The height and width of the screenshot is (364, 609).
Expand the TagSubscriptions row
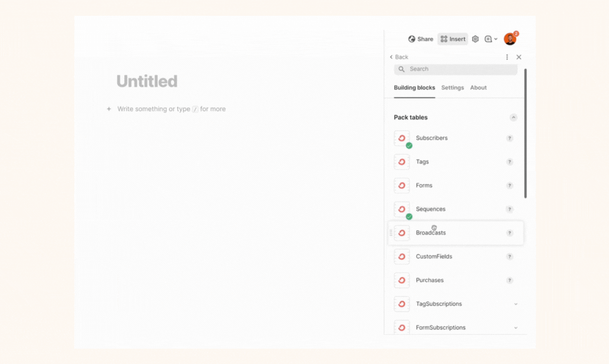(x=516, y=304)
